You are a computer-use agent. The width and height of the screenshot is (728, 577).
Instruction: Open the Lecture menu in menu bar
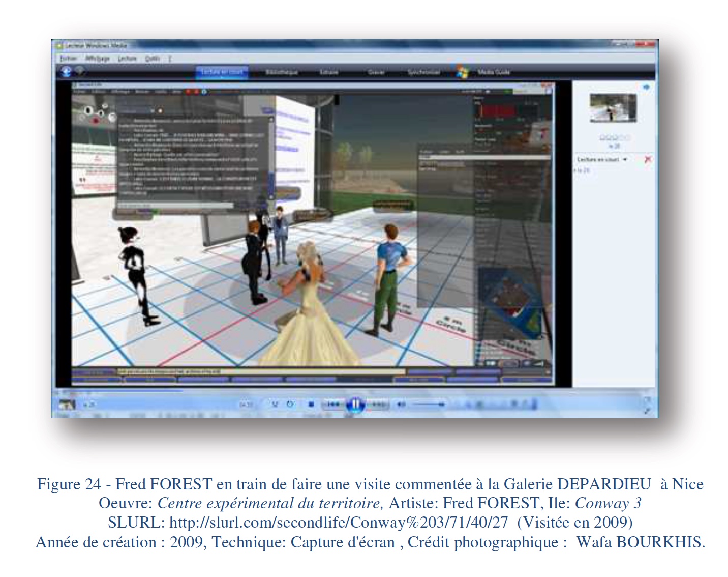tap(127, 59)
